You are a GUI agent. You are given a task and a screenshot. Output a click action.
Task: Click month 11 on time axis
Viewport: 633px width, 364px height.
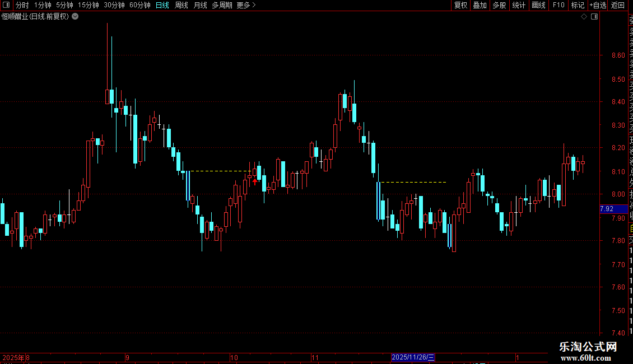pos(315,357)
